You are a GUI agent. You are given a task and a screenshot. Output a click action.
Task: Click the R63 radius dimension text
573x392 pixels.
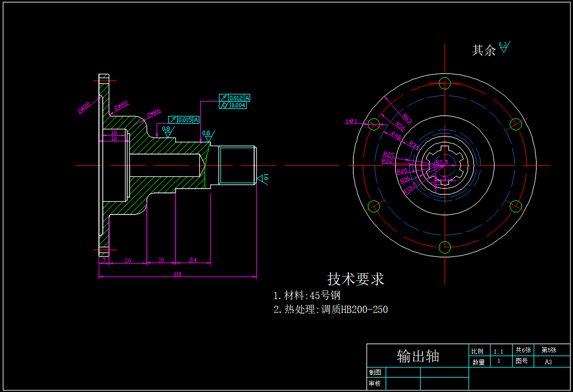tap(407, 118)
